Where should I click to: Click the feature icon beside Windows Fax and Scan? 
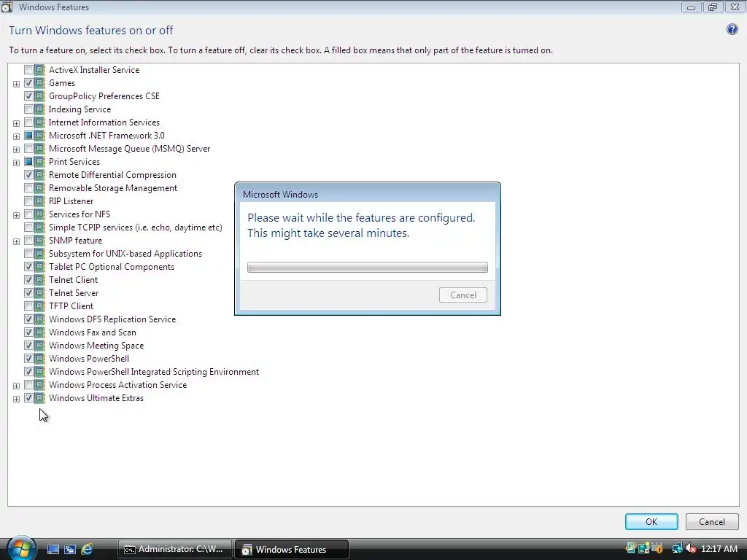pos(40,332)
